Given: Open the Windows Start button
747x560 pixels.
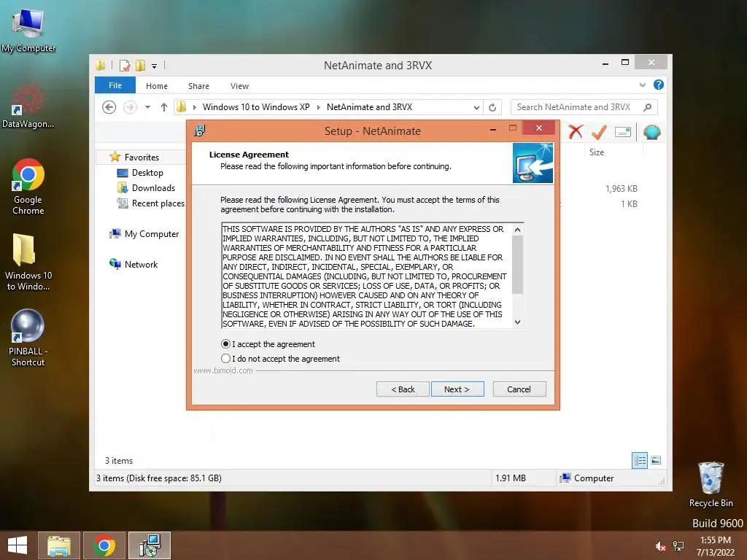Looking at the screenshot, I should (18, 545).
